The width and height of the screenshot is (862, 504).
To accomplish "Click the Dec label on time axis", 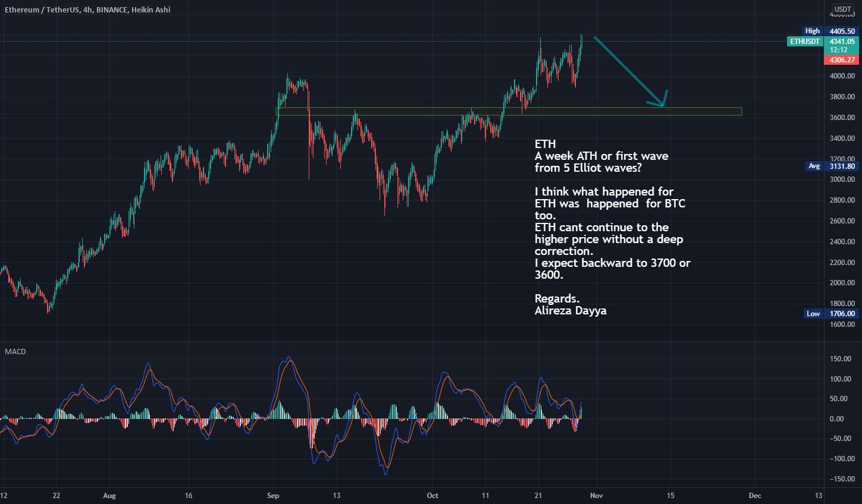I will click(755, 496).
